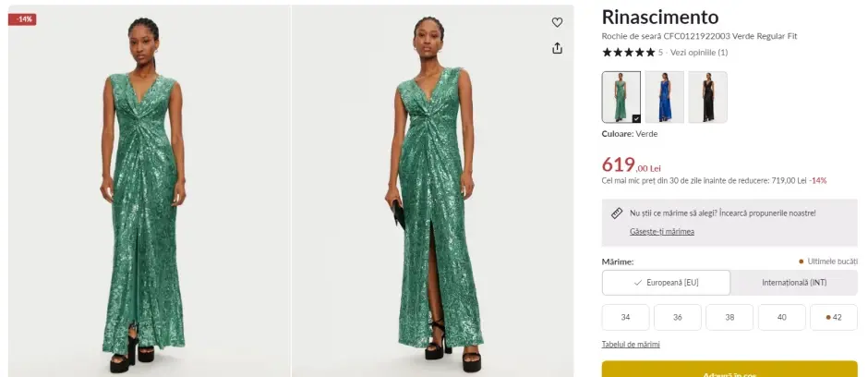Open 'Găsește-ți mărimea' size finder link

[x=661, y=231]
